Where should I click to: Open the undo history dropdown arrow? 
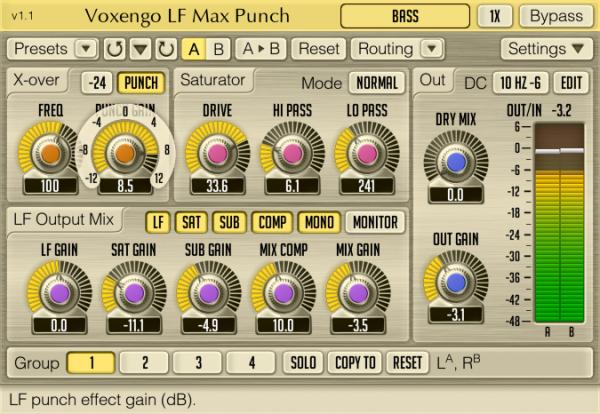(140, 49)
